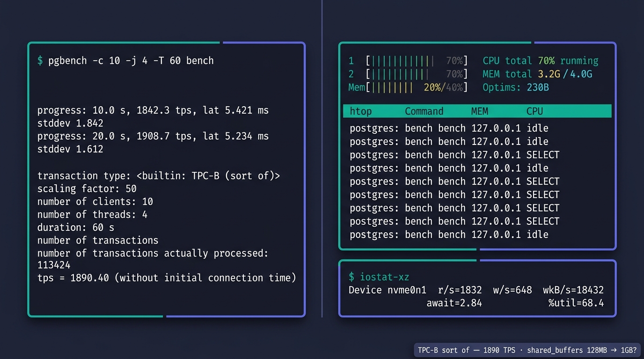Select the transactions actually processed line
Image resolution: width=644 pixels, height=359 pixels.
click(153, 253)
